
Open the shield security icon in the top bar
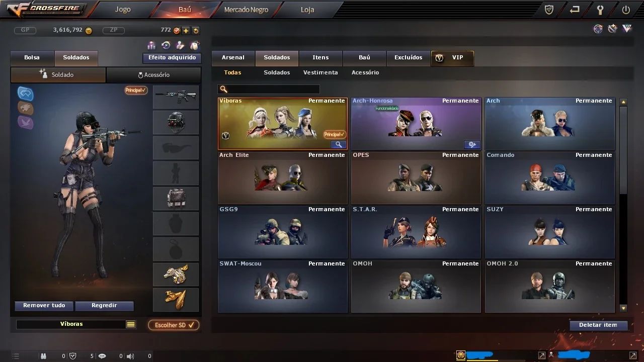pos(549,10)
